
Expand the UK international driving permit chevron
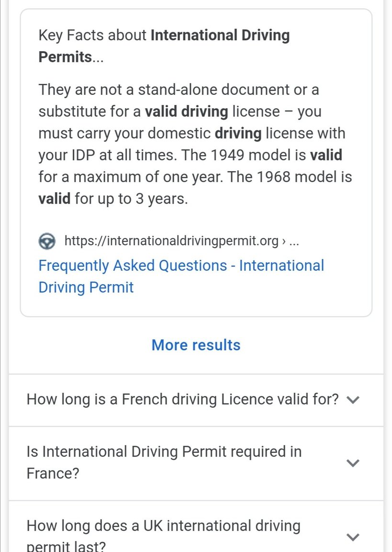click(x=353, y=537)
